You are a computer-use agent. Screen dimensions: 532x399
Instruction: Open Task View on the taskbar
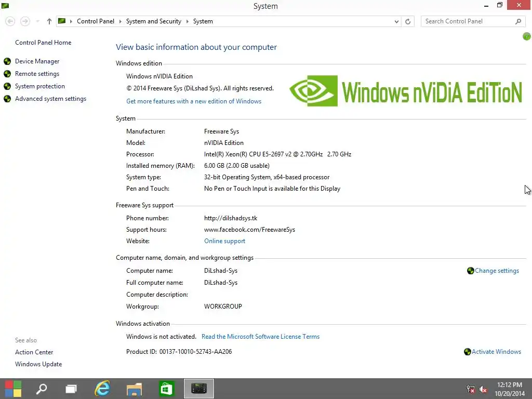pos(71,389)
